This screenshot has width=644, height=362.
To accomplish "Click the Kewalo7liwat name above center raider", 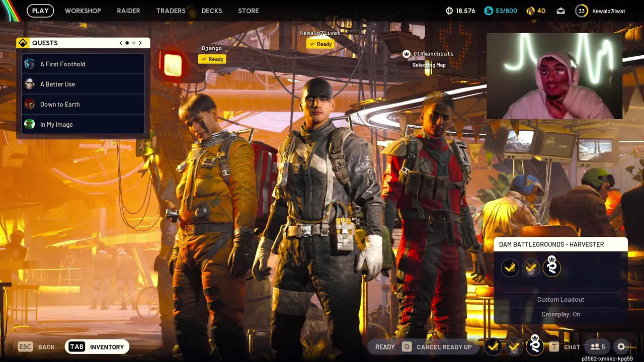I will point(320,33).
